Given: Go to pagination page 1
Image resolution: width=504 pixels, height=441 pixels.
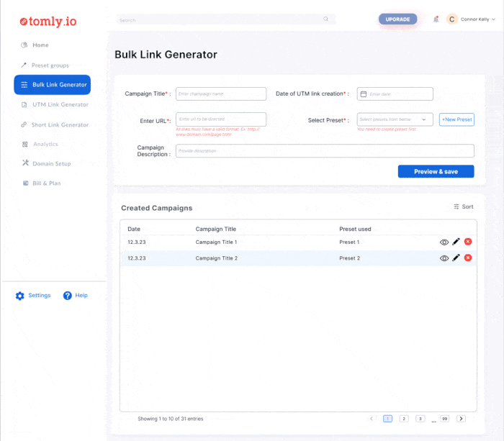Looking at the screenshot, I should click(x=387, y=419).
